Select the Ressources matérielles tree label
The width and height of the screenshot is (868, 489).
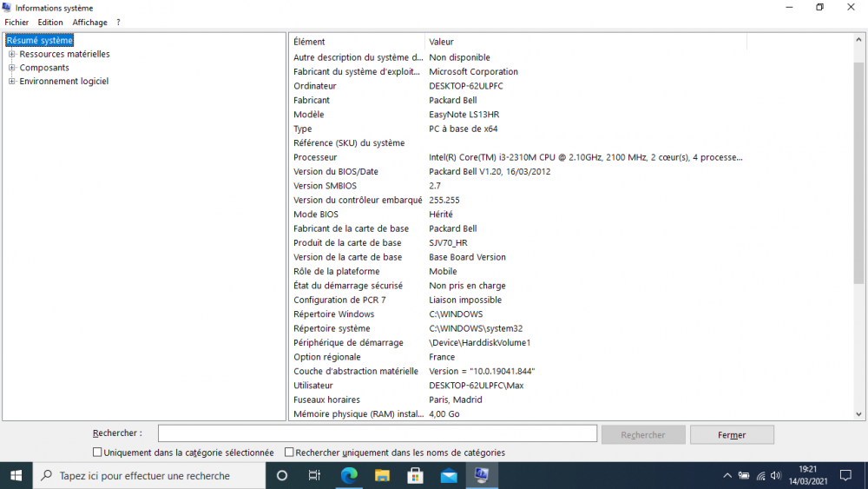64,54
